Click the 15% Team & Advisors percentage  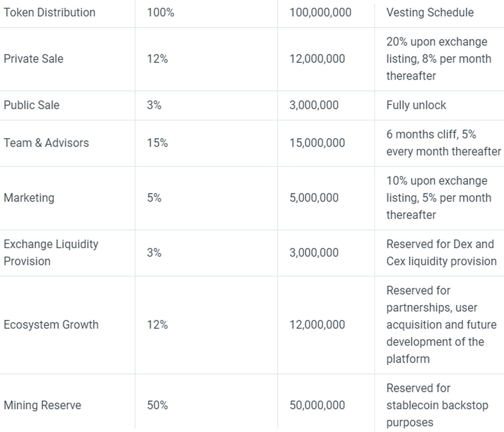[x=157, y=143]
